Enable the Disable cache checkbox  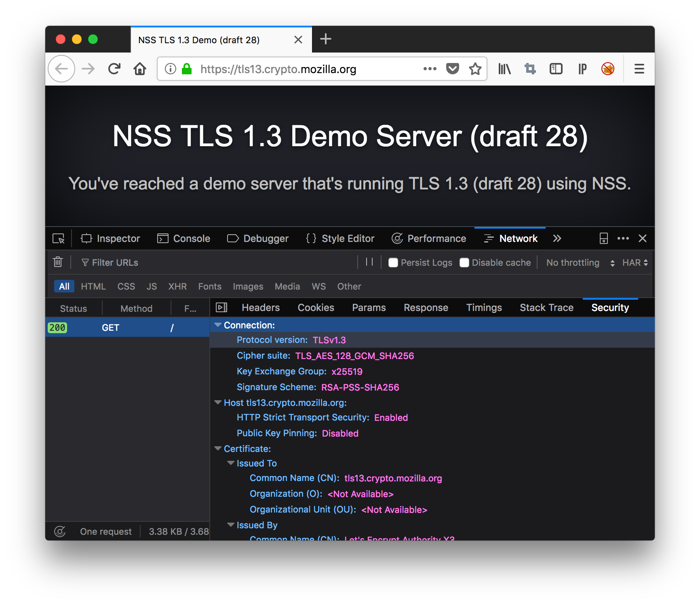point(464,263)
